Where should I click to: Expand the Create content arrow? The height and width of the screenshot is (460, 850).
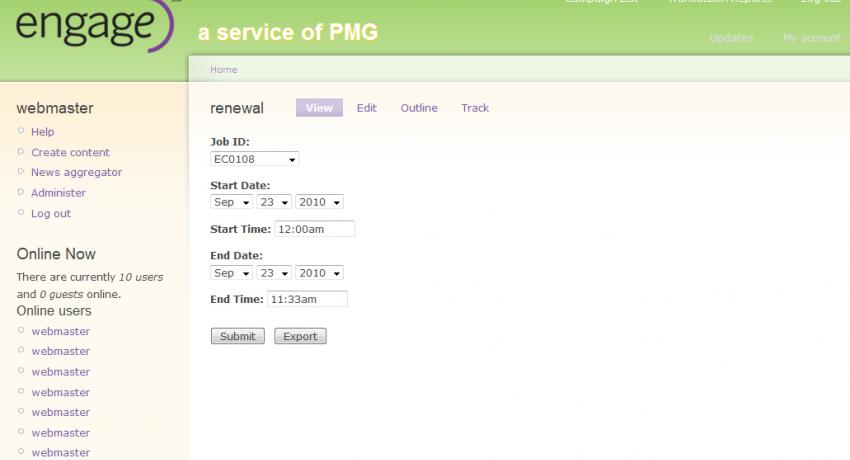[21, 152]
